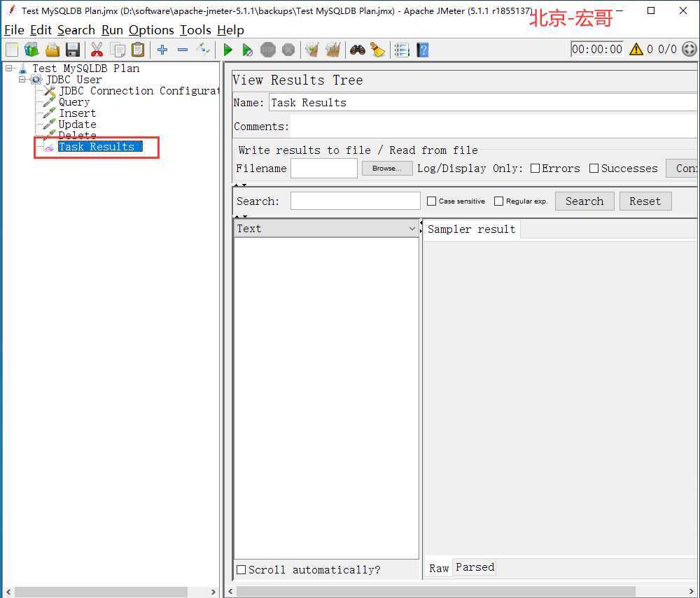Collapse the Test MySQLDB Plan tree node
Screen dimensions: 700x598
tap(9, 69)
